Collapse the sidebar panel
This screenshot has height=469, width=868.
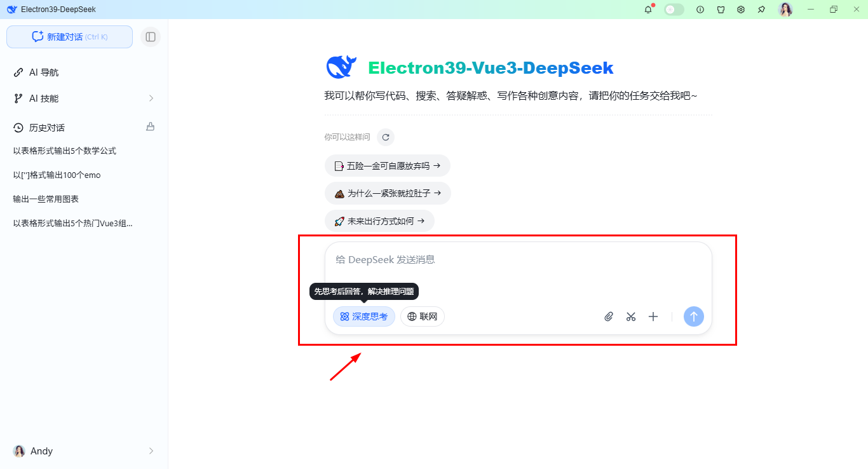[x=151, y=37]
